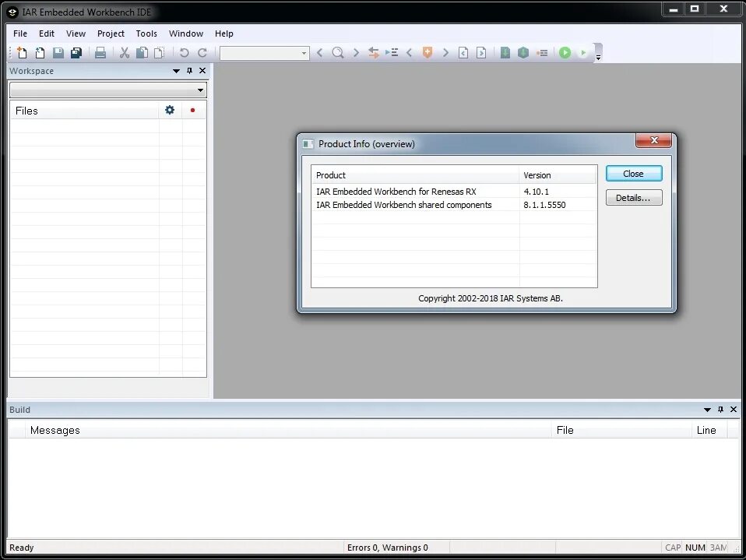Click the Print toolbar icon

coord(100,53)
